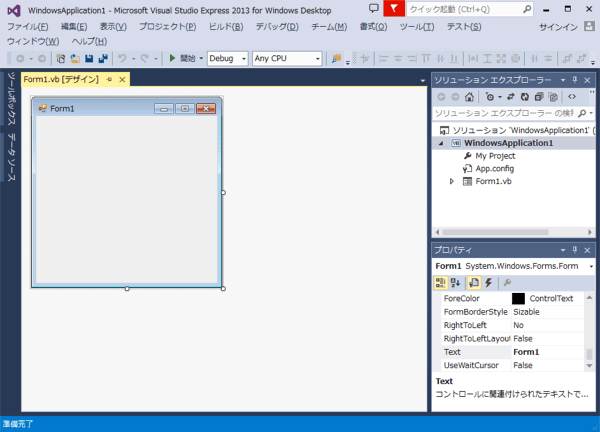Open Solution Explorer window options dropdown

tap(562, 80)
